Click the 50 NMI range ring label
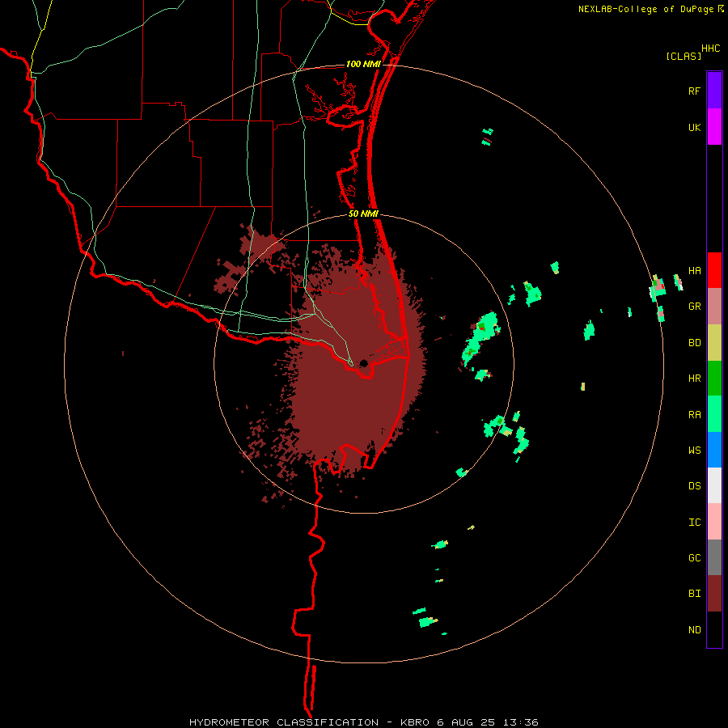Image resolution: width=728 pixels, height=728 pixels. coord(363,214)
